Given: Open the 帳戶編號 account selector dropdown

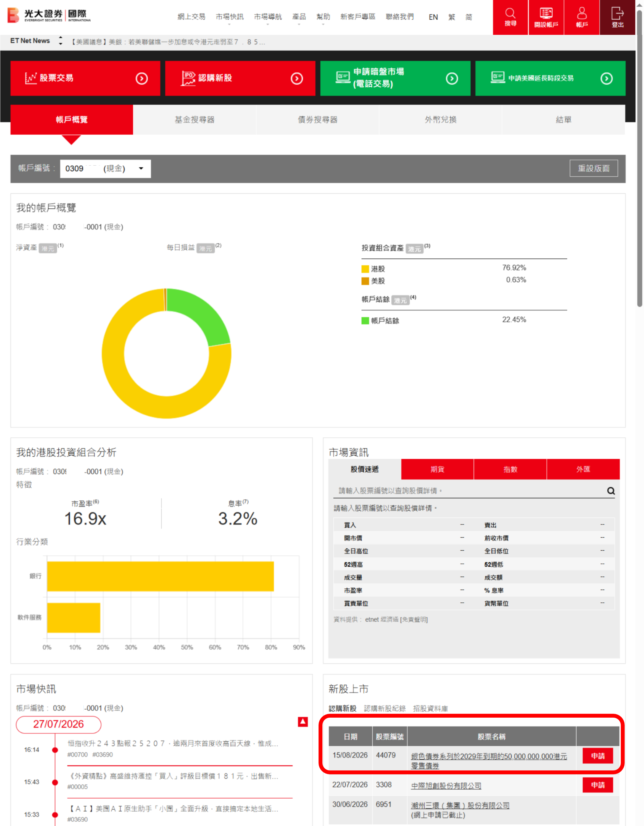Looking at the screenshot, I should 105,169.
